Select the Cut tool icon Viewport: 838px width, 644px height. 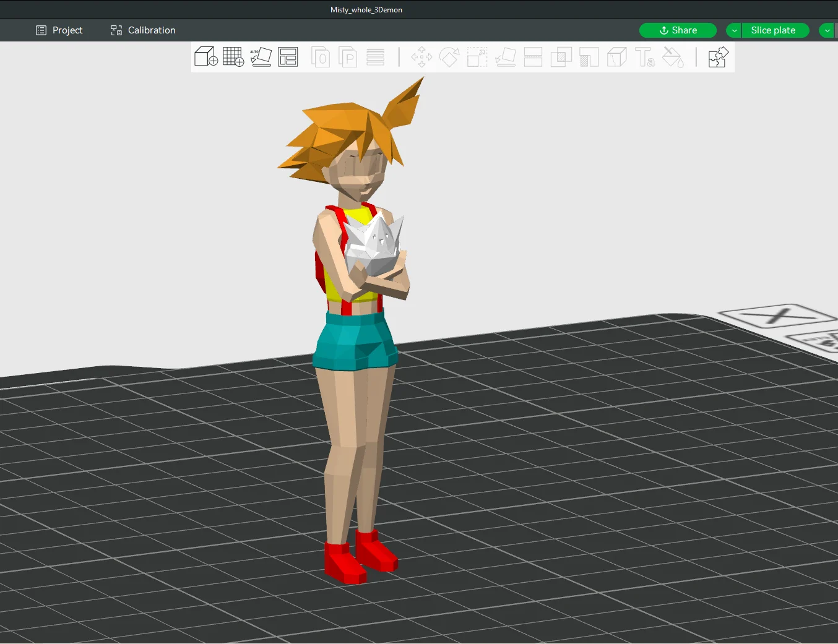tap(533, 57)
